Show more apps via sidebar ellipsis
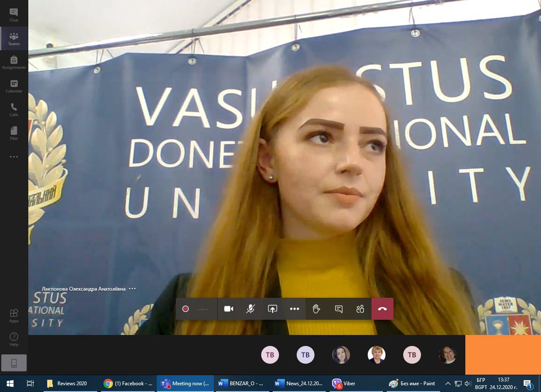541x392 pixels. 14,157
